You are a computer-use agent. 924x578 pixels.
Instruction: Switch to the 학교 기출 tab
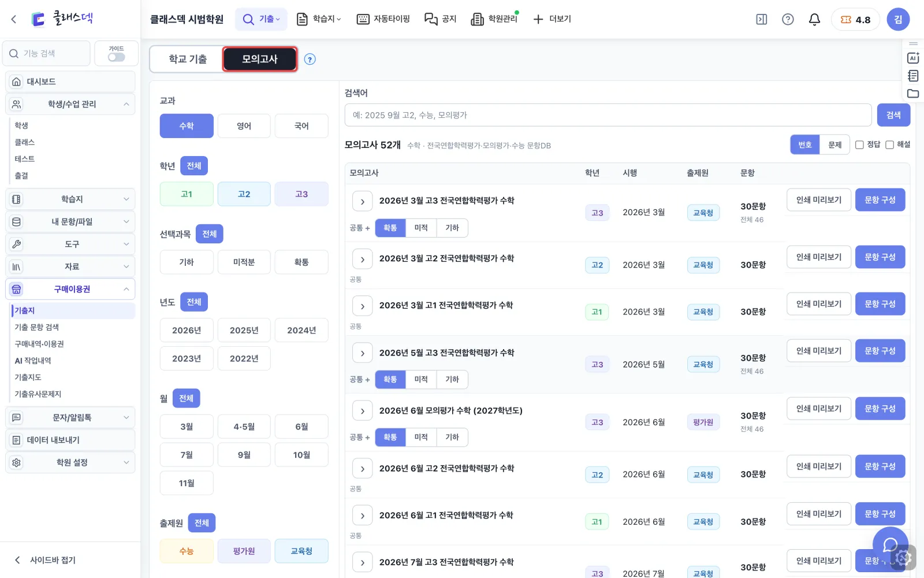coord(188,59)
